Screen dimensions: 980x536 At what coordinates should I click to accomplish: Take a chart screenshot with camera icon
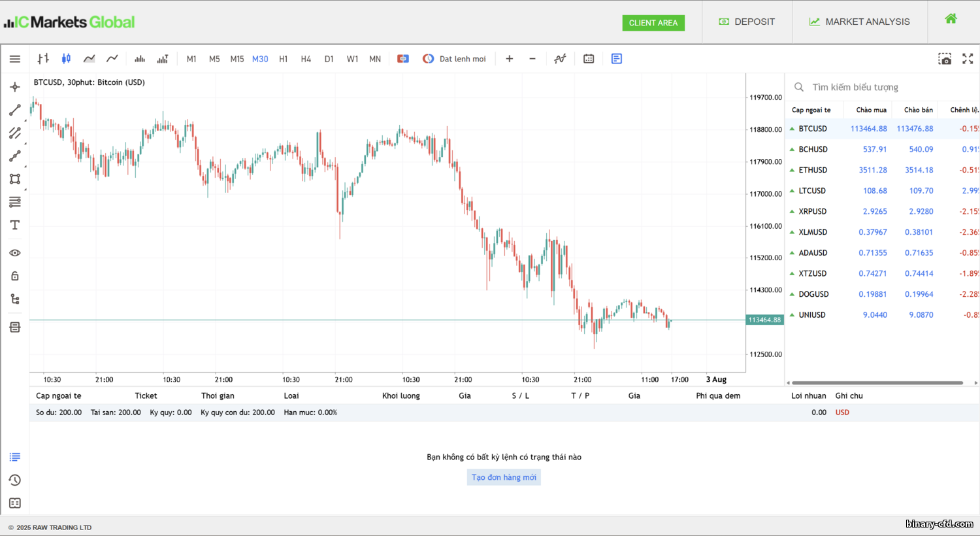[x=945, y=59]
